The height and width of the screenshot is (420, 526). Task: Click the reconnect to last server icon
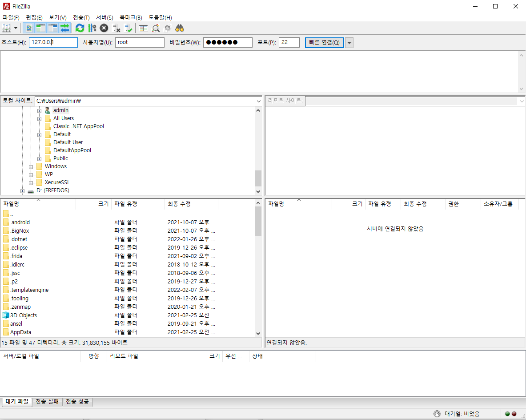coord(128,28)
